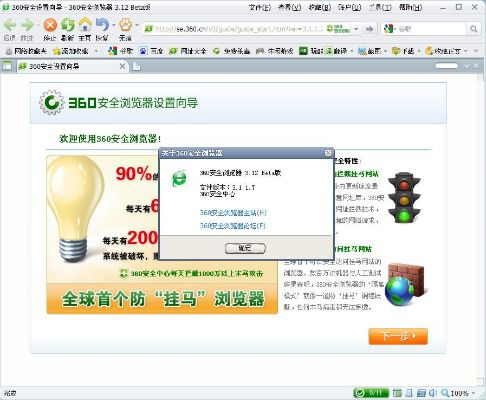
Task: Expand the address bar history dropdown
Action: click(x=356, y=29)
